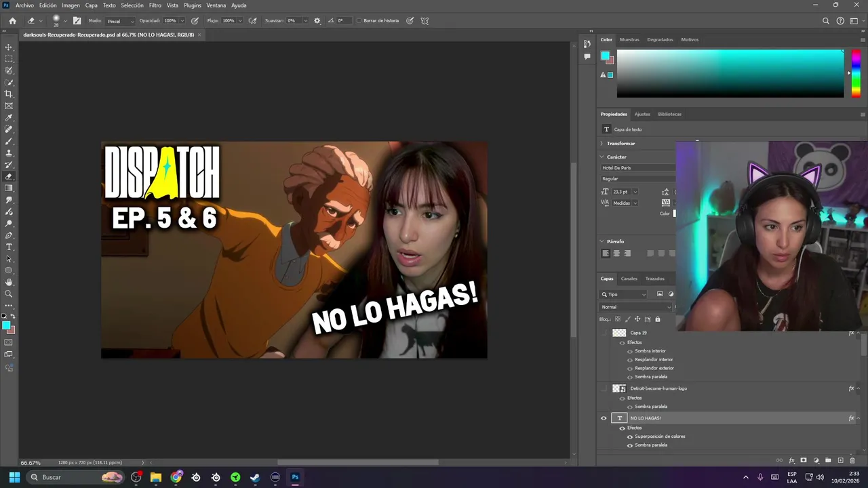Open the Ventana menu
Screen dimensions: 868x488
coord(216,5)
